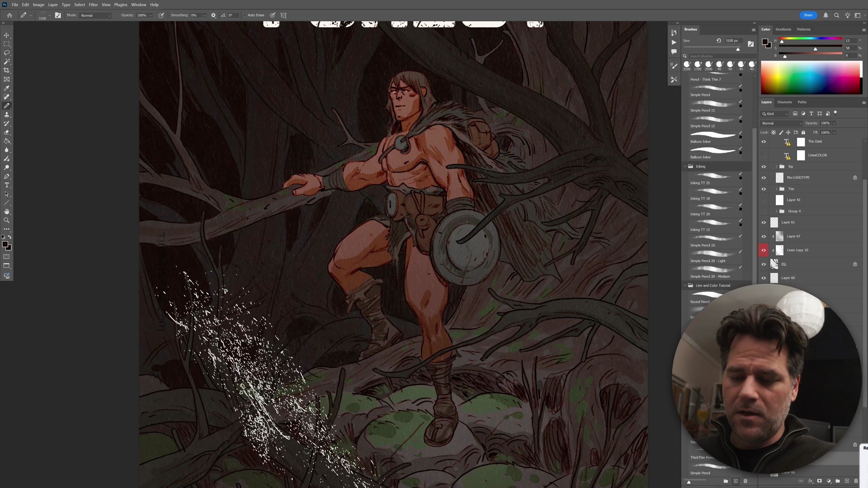The height and width of the screenshot is (488, 868).
Task: Select the Horizontal Type tool
Action: pyautogui.click(x=7, y=185)
